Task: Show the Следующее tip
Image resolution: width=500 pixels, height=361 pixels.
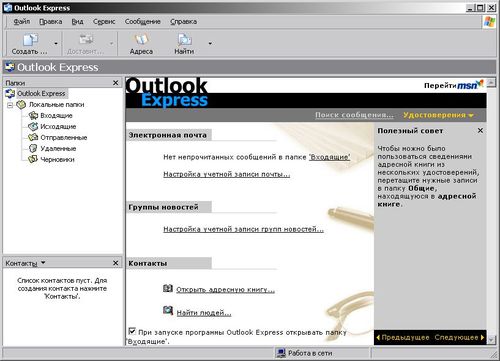Action: point(459,337)
